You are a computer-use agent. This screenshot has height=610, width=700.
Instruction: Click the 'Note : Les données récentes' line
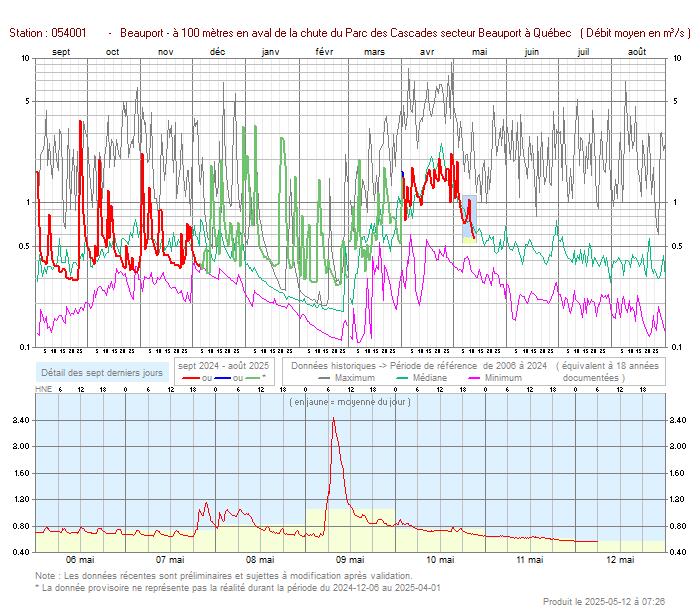coord(224,576)
